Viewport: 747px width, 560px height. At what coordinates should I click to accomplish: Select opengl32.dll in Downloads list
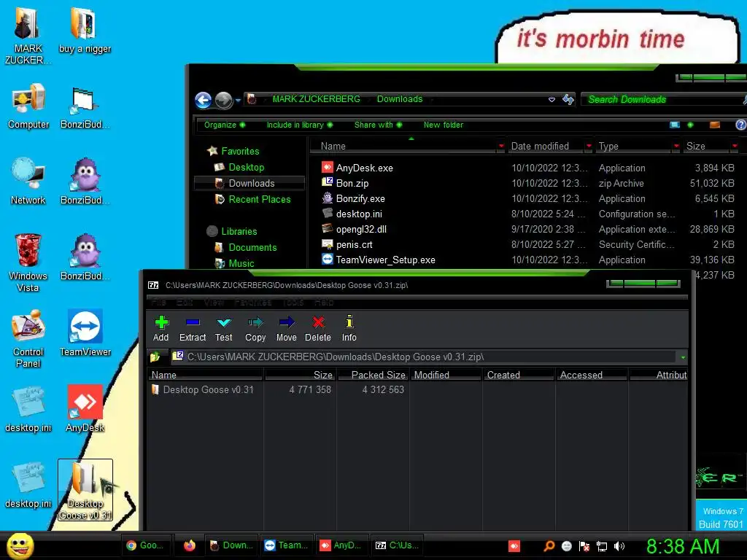pyautogui.click(x=361, y=229)
